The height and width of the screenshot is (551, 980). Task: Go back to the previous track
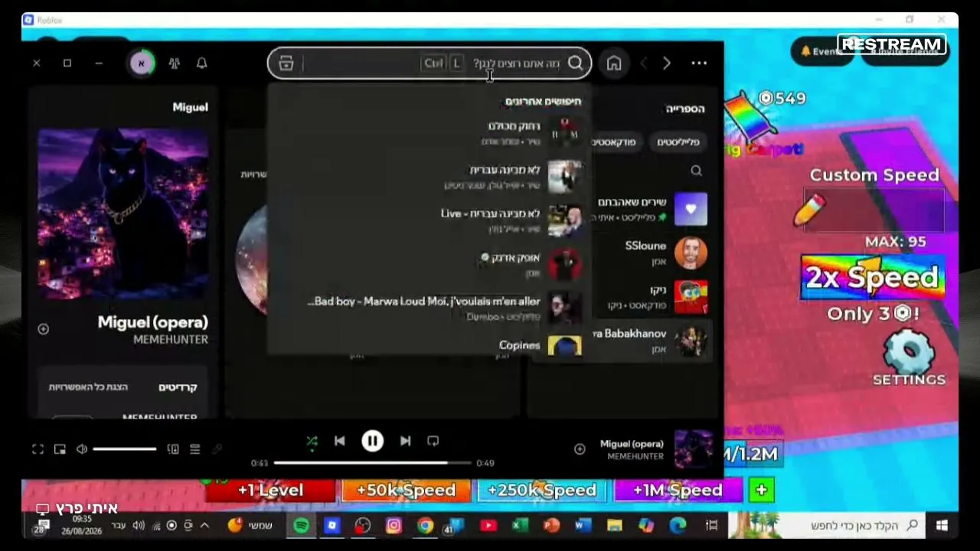tap(340, 441)
